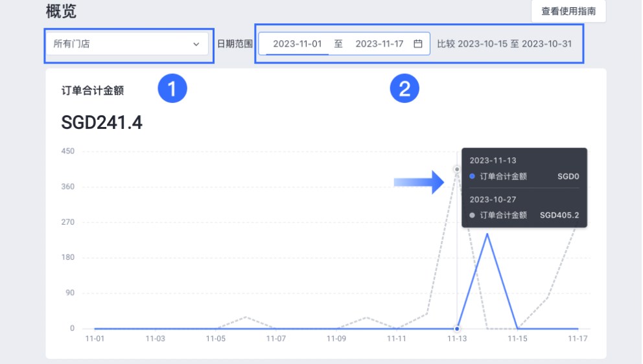Viewport: 643px width, 364px height.
Task: Click the blue arrow pointing at the chart peak
Action: [x=419, y=183]
